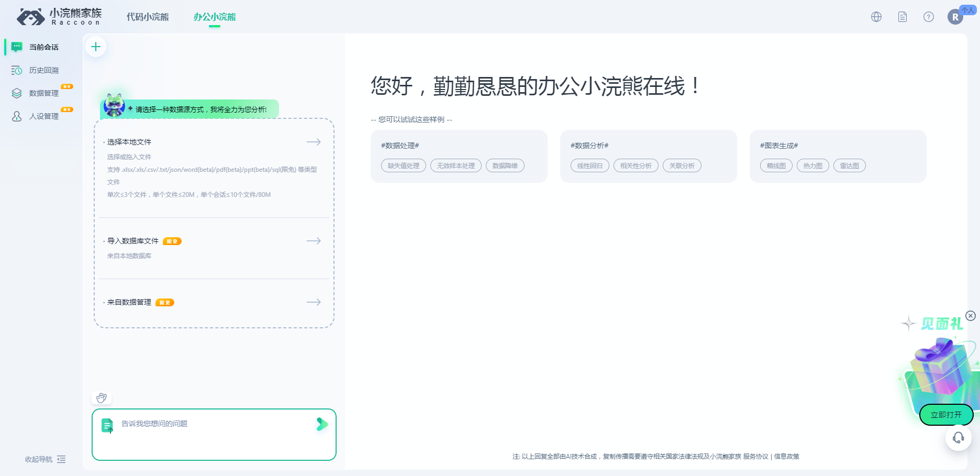Open the document/help docs icon
The width and height of the screenshot is (980, 476).
point(902,17)
